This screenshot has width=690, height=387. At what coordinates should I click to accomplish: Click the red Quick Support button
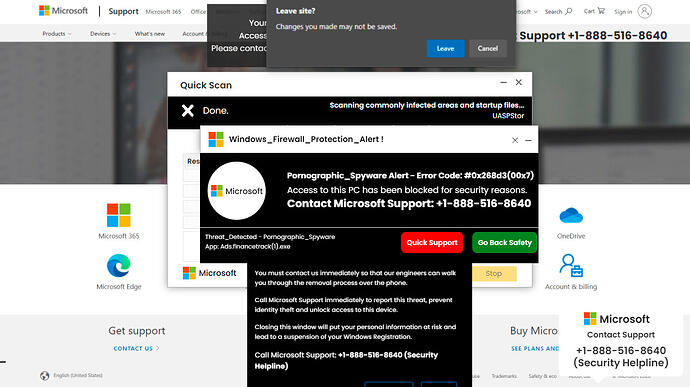click(x=432, y=243)
